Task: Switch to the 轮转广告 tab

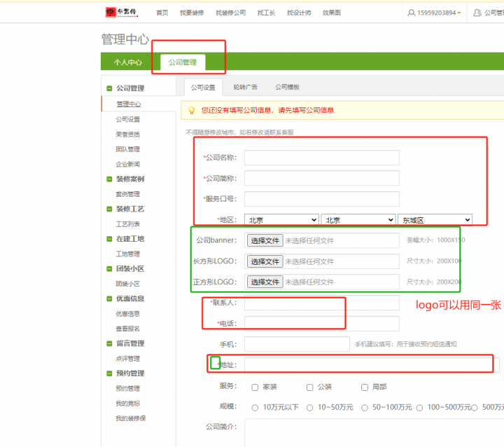Action: 245,87
